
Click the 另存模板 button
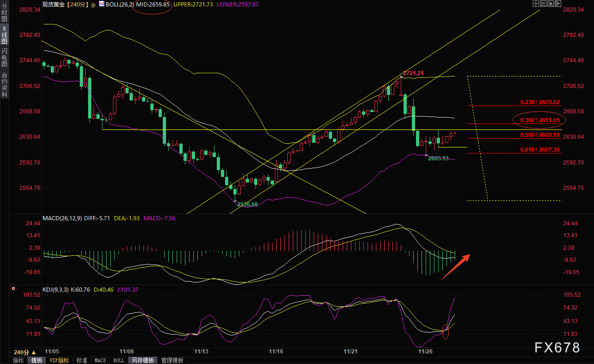[x=142, y=360]
